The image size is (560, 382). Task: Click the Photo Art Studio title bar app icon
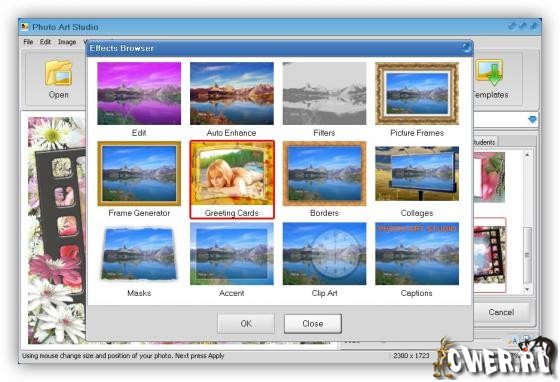25,27
